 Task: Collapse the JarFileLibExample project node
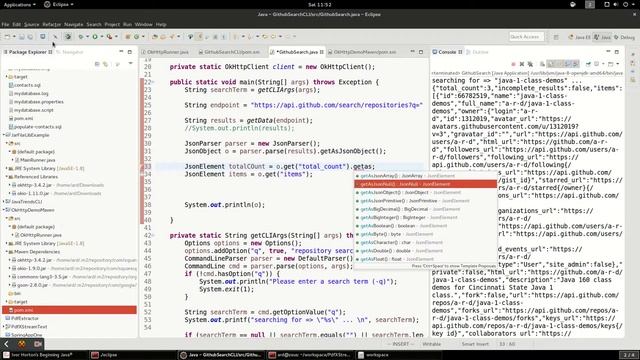tap(4, 135)
